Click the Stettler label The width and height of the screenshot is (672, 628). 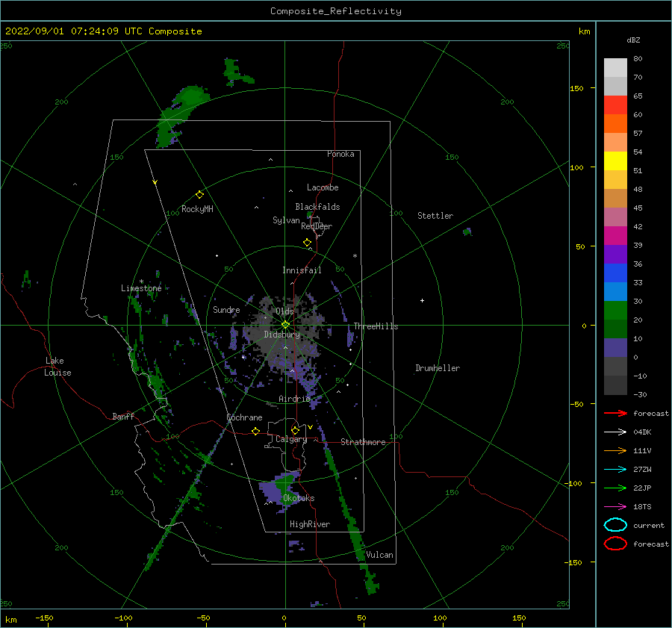(x=435, y=216)
